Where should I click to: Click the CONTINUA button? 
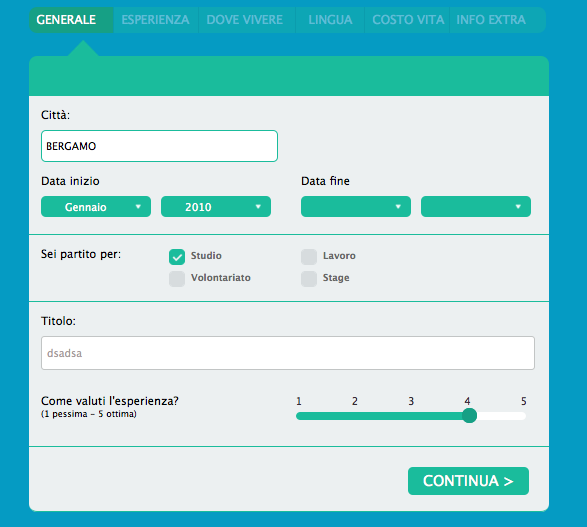click(468, 481)
